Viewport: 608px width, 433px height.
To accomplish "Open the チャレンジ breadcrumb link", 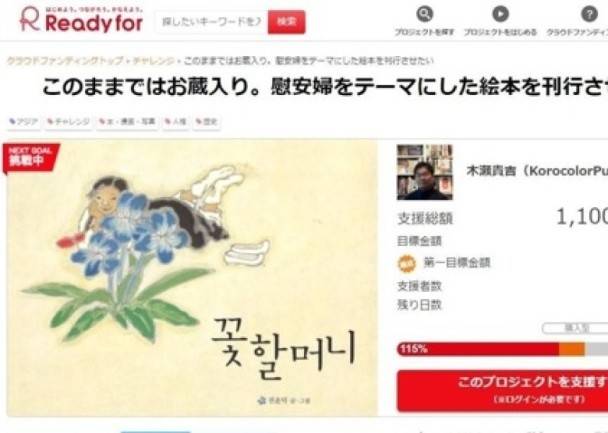I will pyautogui.click(x=154, y=61).
